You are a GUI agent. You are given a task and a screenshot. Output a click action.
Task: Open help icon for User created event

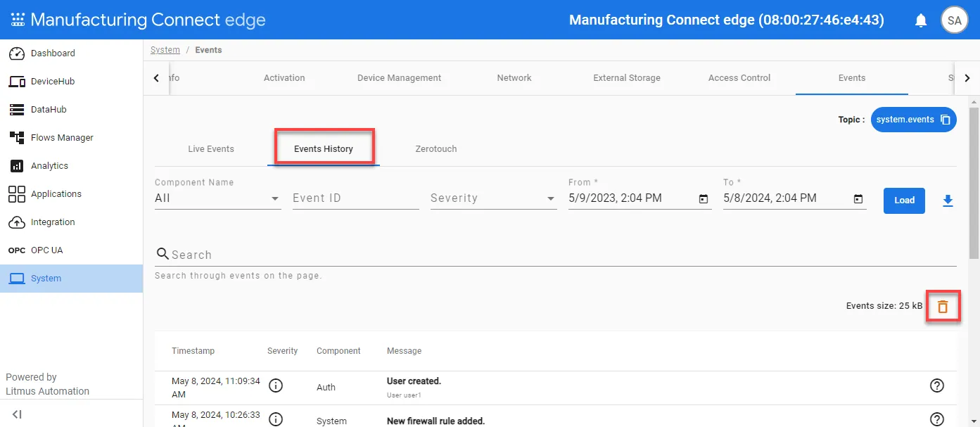pos(937,385)
